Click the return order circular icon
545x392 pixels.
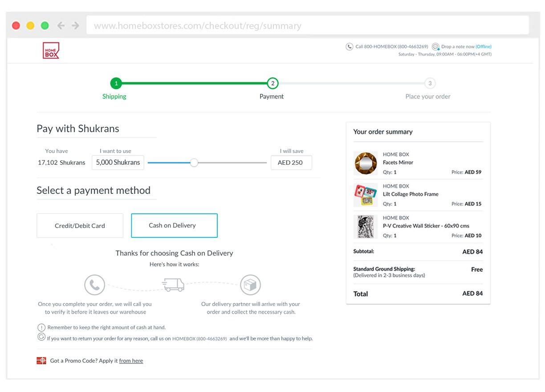(x=41, y=337)
